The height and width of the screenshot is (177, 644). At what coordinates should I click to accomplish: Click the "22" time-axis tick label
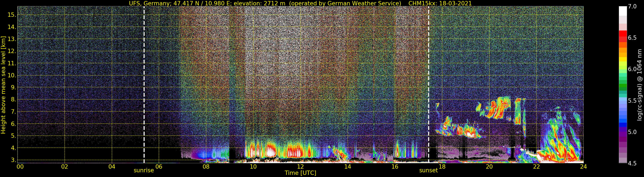(536, 166)
